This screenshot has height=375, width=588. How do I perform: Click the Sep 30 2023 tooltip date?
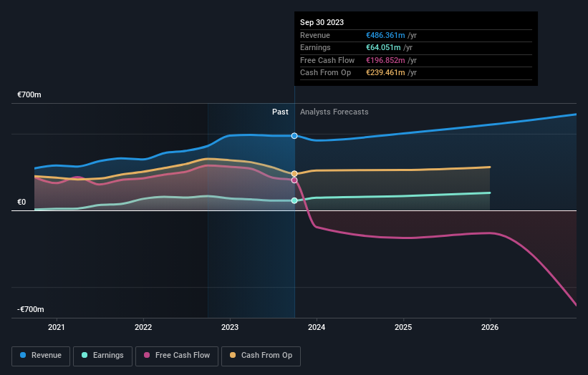pos(322,22)
